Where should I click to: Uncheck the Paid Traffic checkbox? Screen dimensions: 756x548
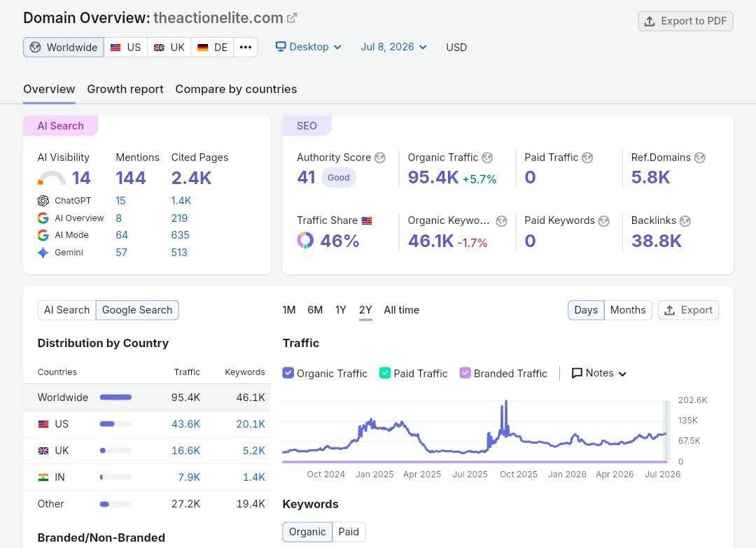click(385, 373)
